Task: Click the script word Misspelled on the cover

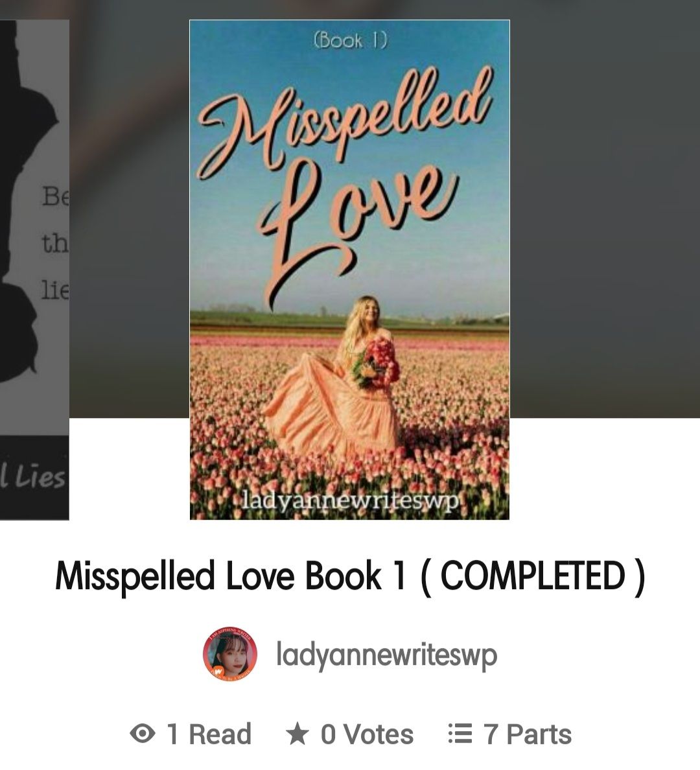Action: click(x=344, y=122)
